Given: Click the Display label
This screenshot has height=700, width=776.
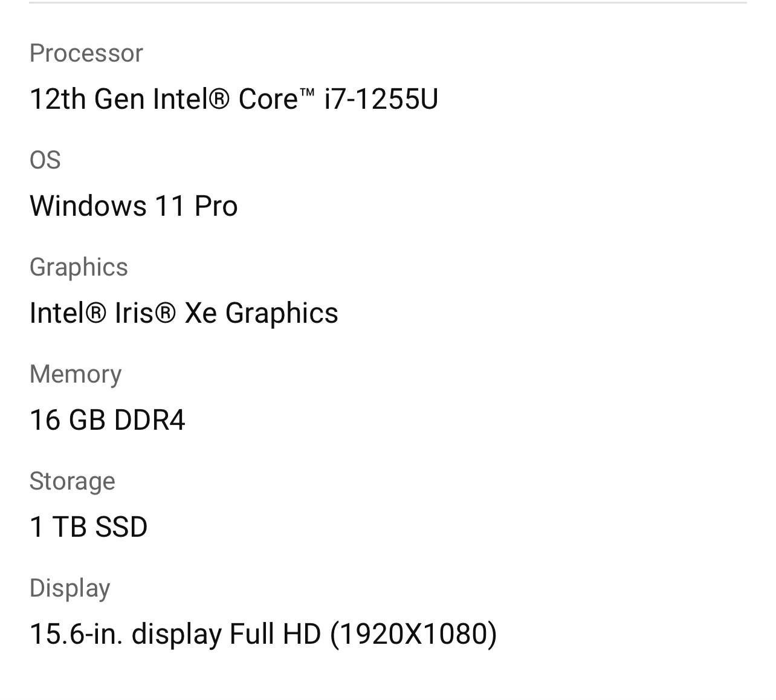Looking at the screenshot, I should tap(70, 588).
